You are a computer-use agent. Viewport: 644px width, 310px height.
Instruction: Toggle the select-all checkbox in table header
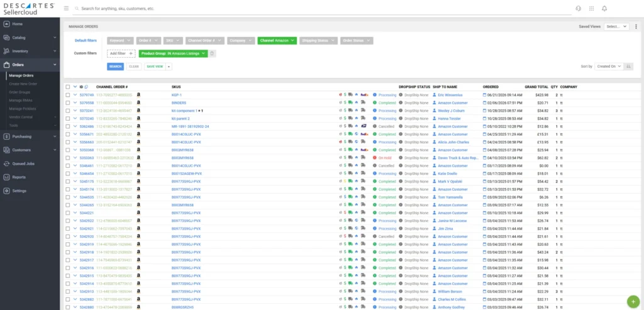pos(68,87)
